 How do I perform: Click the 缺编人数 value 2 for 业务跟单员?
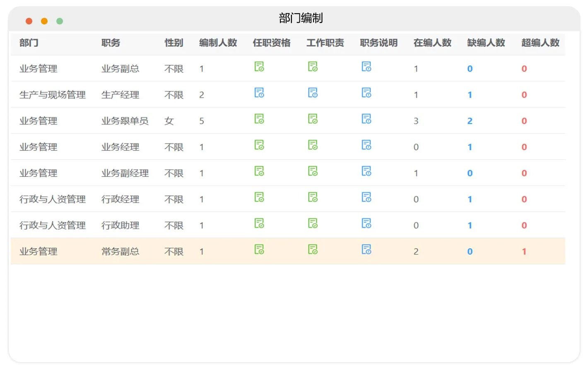click(470, 121)
